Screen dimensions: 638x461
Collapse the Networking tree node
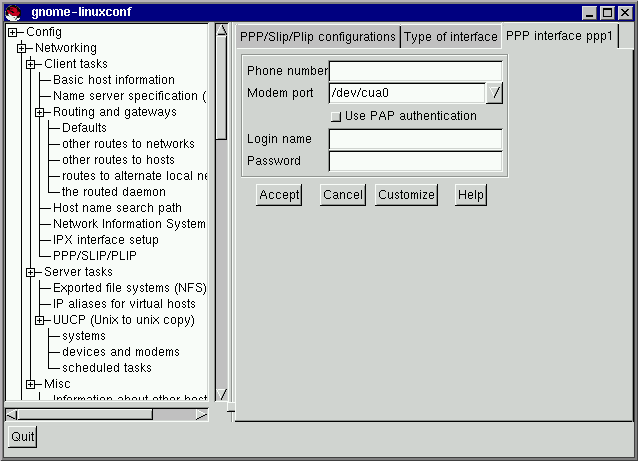point(22,48)
